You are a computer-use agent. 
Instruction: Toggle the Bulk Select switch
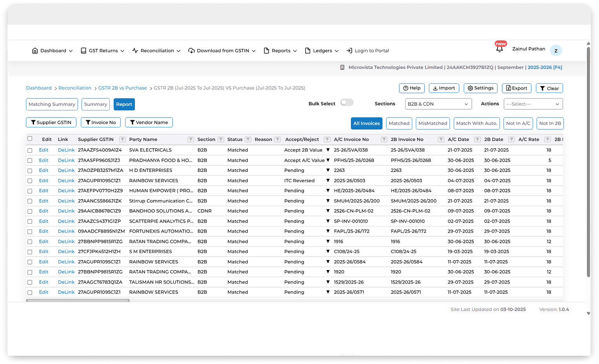[346, 103]
